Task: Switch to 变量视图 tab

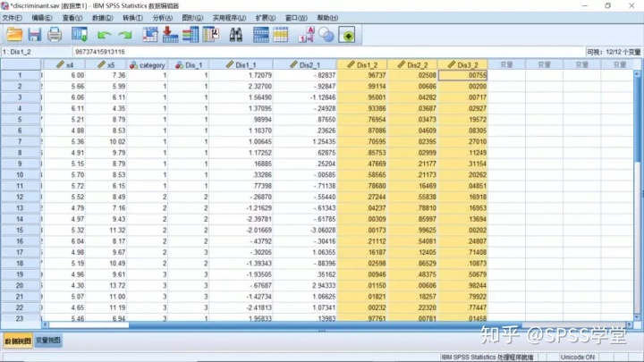Action: point(48,341)
